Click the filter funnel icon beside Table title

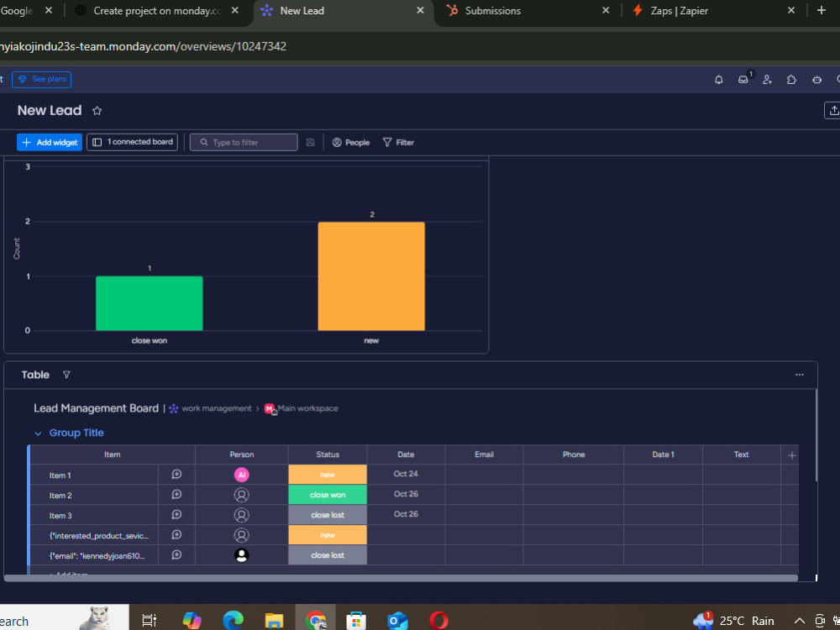66,375
